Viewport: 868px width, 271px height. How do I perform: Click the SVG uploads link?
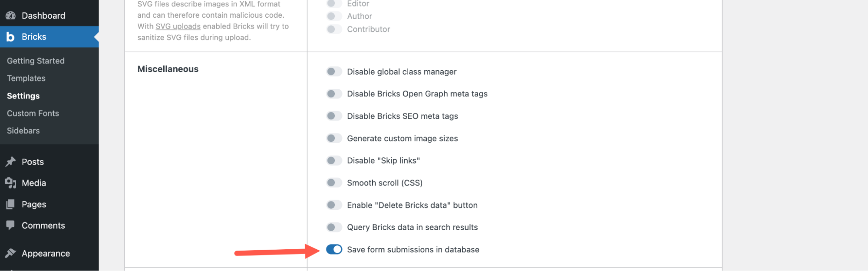click(x=178, y=26)
